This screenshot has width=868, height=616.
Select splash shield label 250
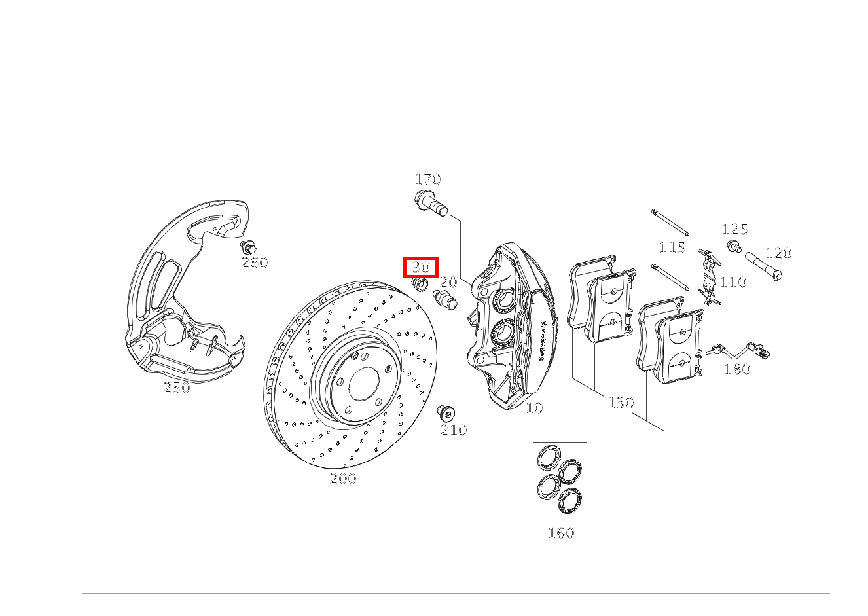(177, 388)
